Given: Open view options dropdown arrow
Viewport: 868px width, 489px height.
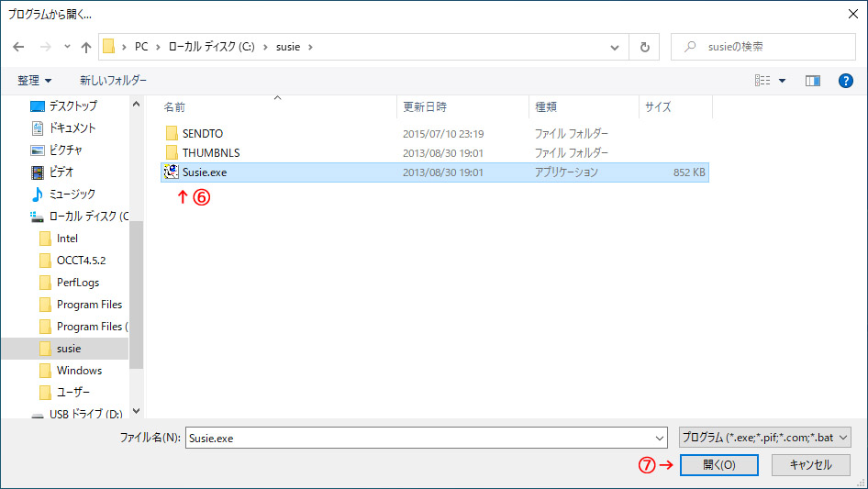Looking at the screenshot, I should 782,81.
